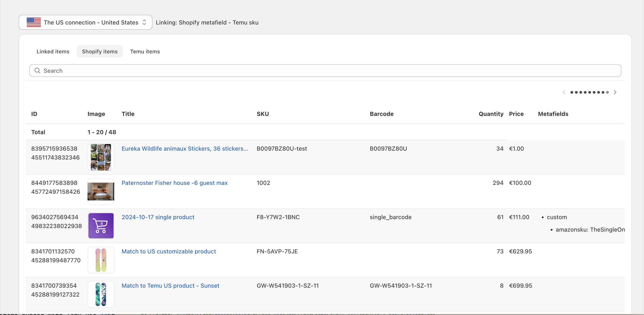Click the purple shopping cart product icon

(x=101, y=226)
